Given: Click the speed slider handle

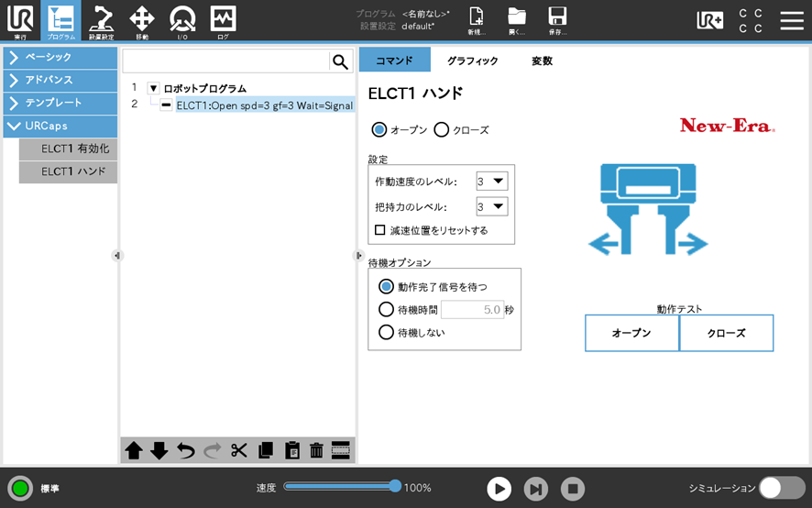Looking at the screenshot, I should pos(395,486).
